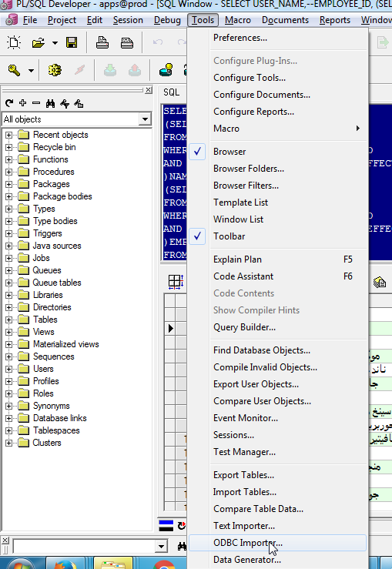This screenshot has width=392, height=569.
Task: Click the binoculars icon beside search field
Action: coord(182,546)
